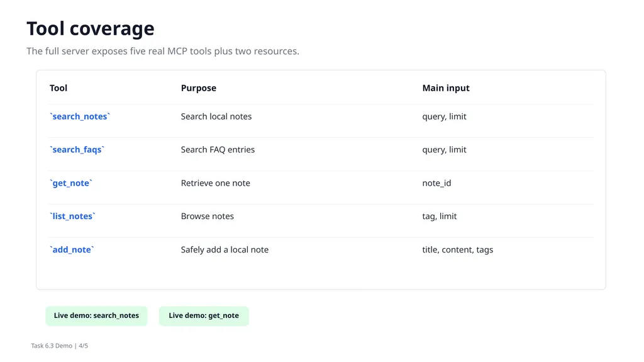Click the 'title, content, tags' input cell

(458, 250)
